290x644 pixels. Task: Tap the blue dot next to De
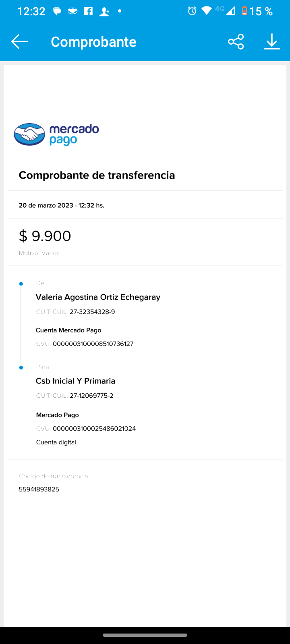pos(21,284)
